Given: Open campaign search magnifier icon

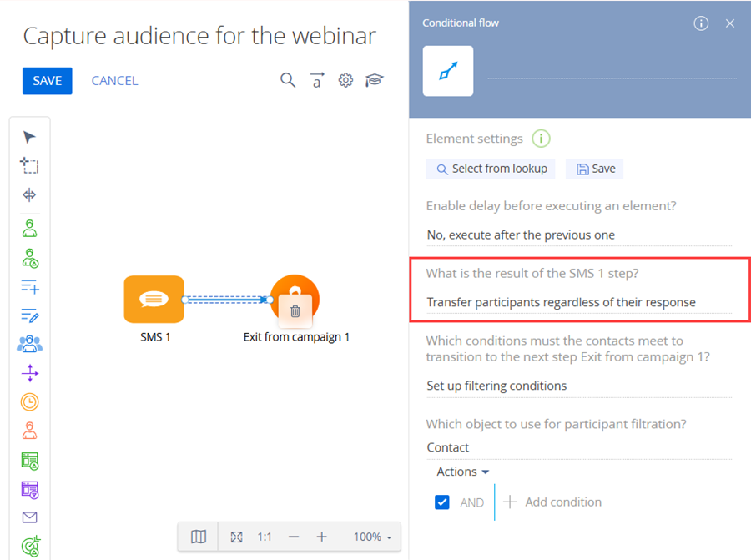Looking at the screenshot, I should pos(288,80).
